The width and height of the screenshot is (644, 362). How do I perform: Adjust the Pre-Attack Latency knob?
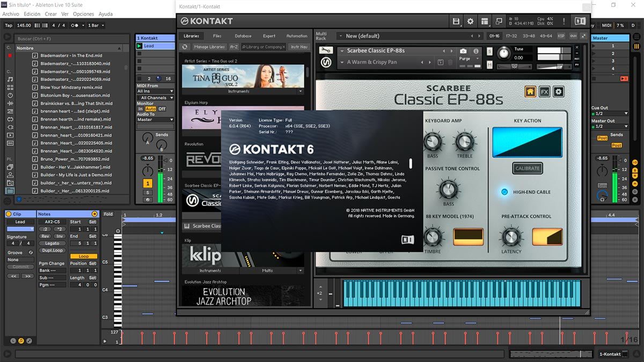click(x=511, y=237)
